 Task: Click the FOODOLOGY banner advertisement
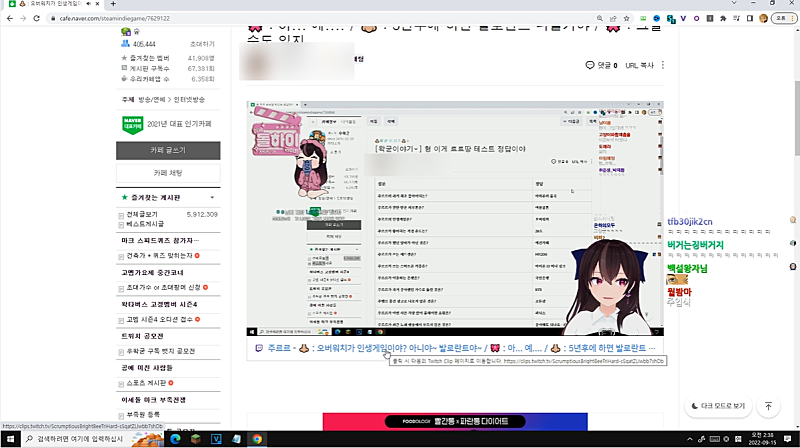click(x=455, y=421)
